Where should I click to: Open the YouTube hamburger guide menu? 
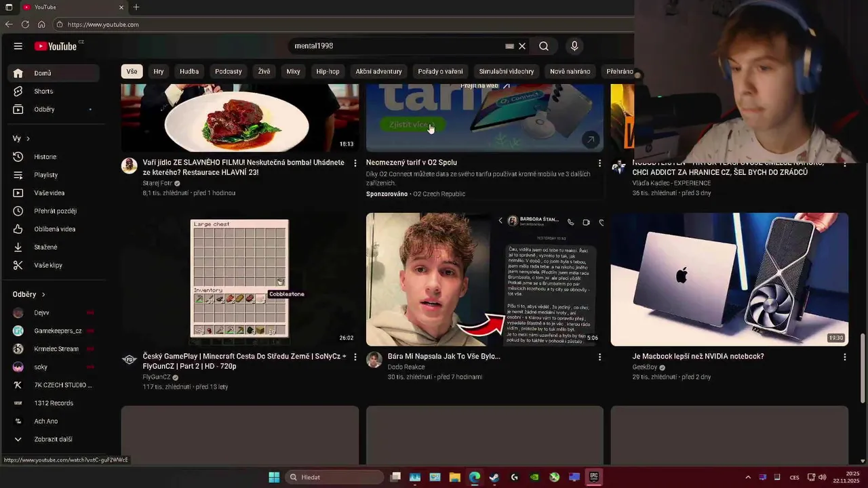pyautogui.click(x=18, y=46)
